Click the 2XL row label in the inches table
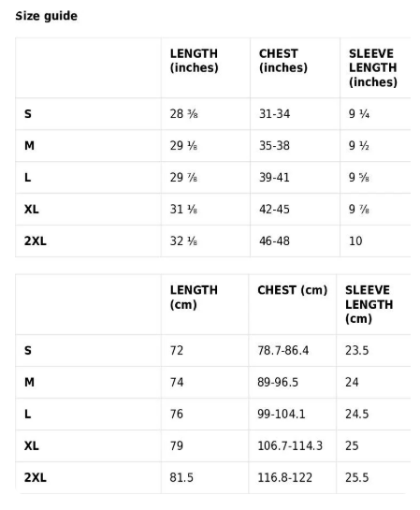Screen dimensions: 420x510 click(36, 241)
